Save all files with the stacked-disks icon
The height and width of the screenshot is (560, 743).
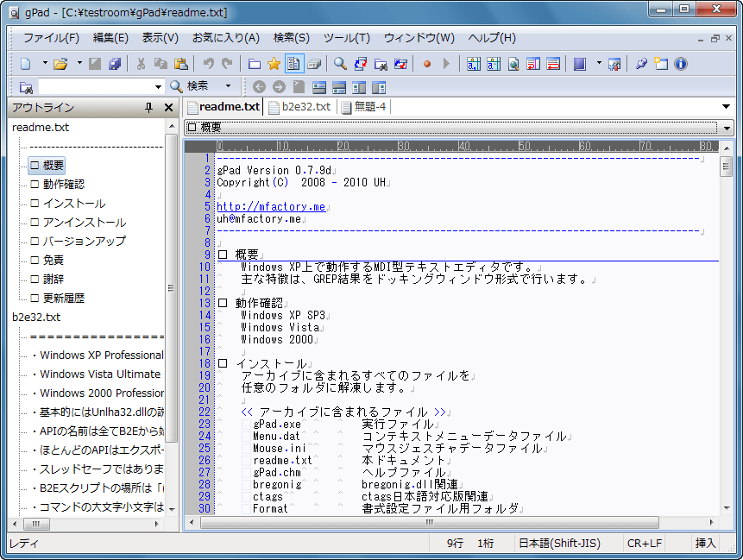click(x=115, y=64)
